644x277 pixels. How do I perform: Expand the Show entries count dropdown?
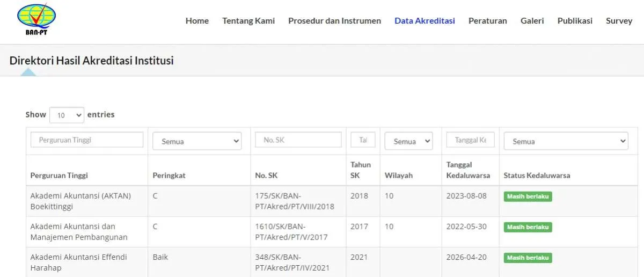tap(67, 115)
